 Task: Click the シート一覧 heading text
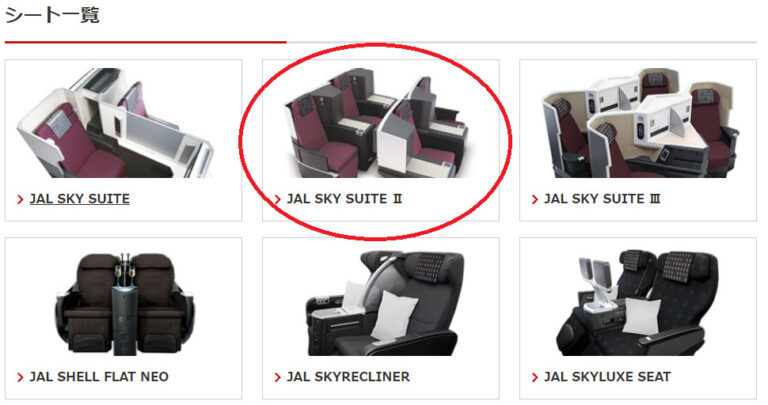coord(52,15)
